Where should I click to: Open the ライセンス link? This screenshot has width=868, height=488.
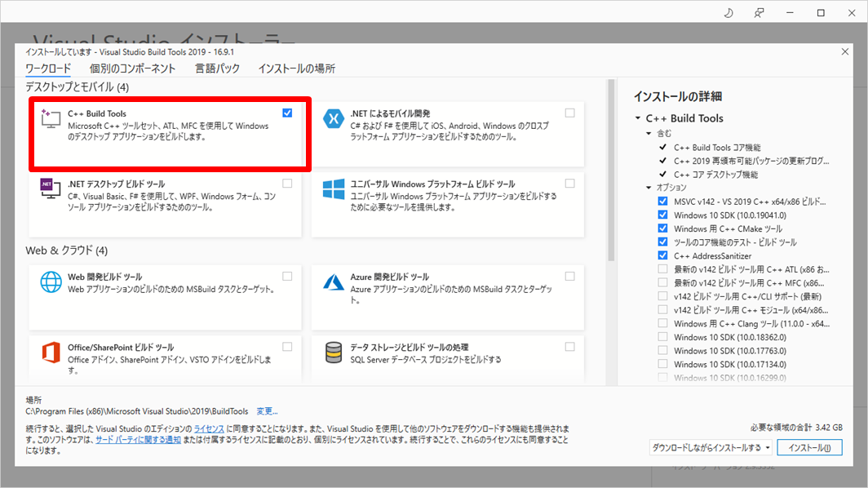coord(209,428)
